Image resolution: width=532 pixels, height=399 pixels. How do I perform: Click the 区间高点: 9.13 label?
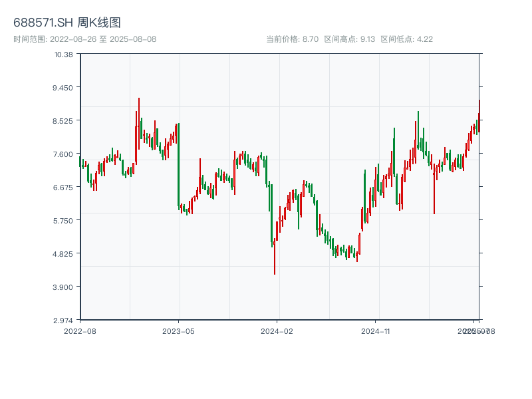click(x=350, y=39)
